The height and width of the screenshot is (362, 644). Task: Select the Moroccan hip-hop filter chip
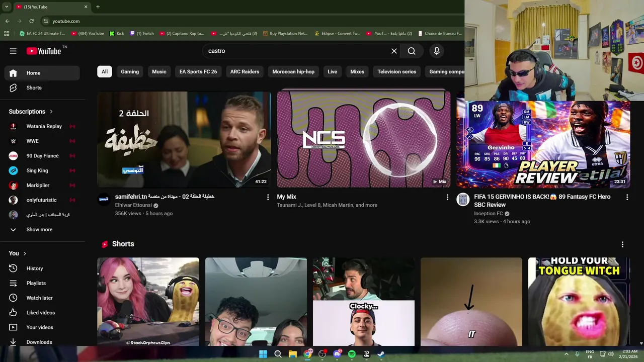293,71
